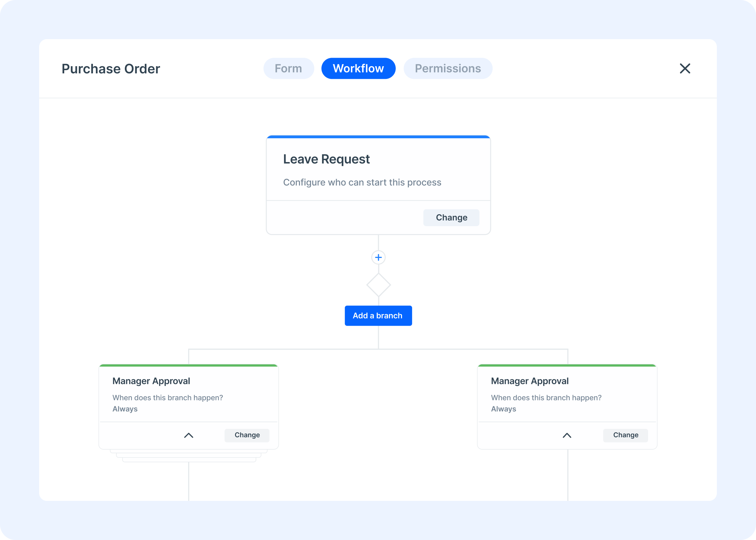Click Change on the Leave Request node
Screen dimensions: 756x540
click(451, 217)
